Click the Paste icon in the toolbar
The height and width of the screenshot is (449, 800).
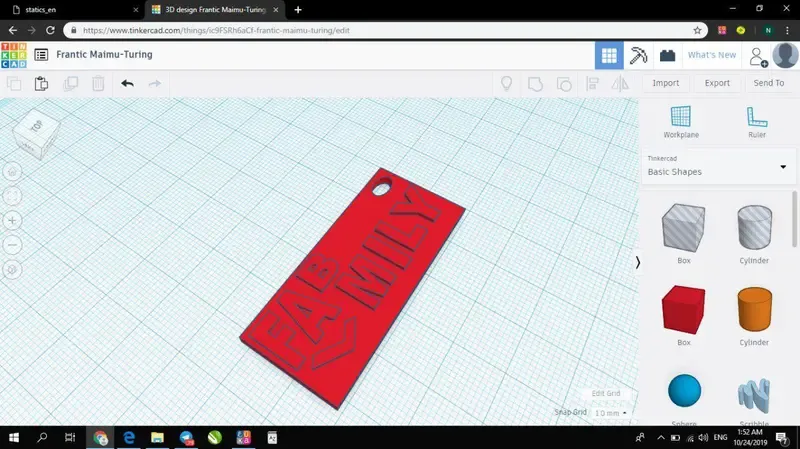tap(41, 84)
